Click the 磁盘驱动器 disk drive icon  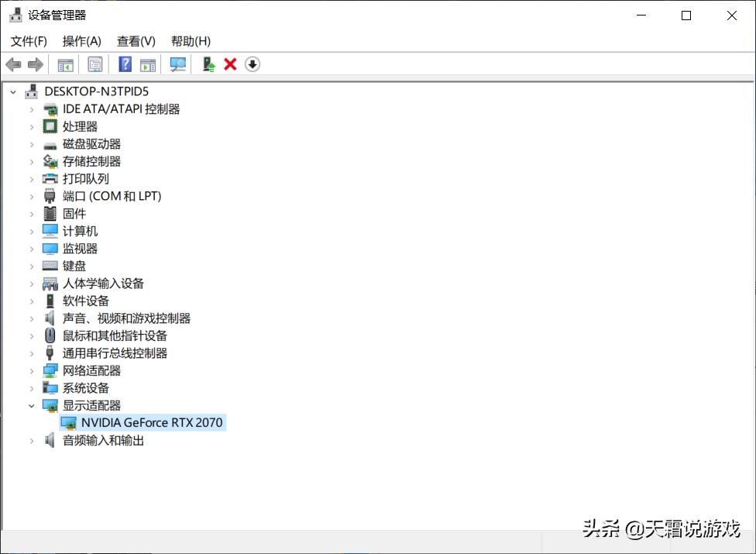point(50,145)
